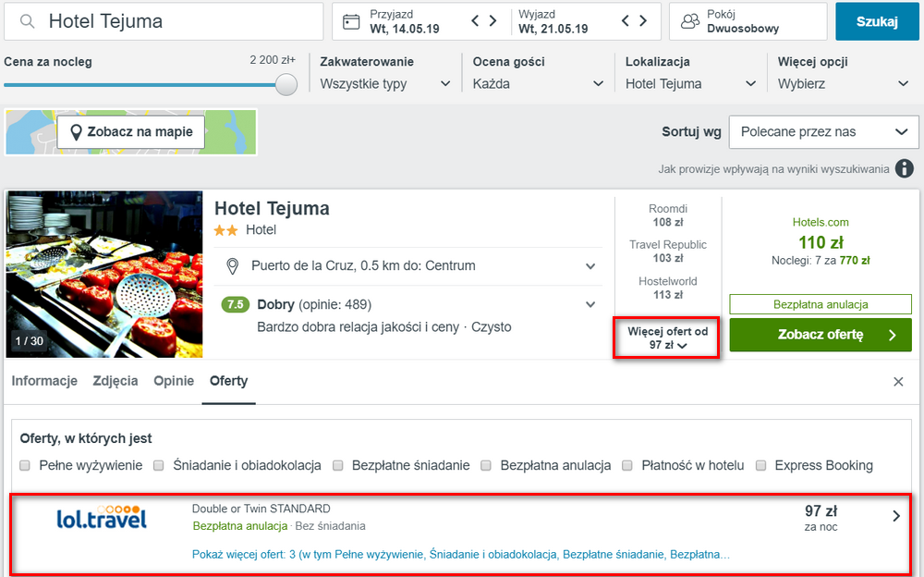
Task: Click the commission info icon
Action: 905,168
